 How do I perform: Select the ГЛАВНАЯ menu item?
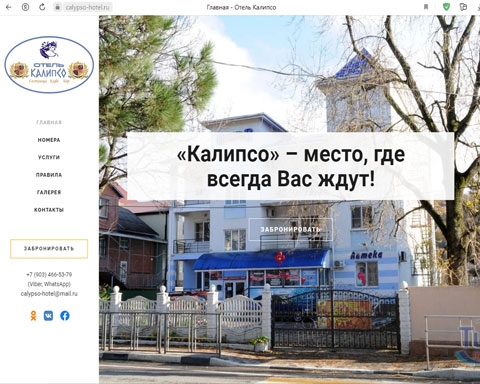click(x=49, y=122)
